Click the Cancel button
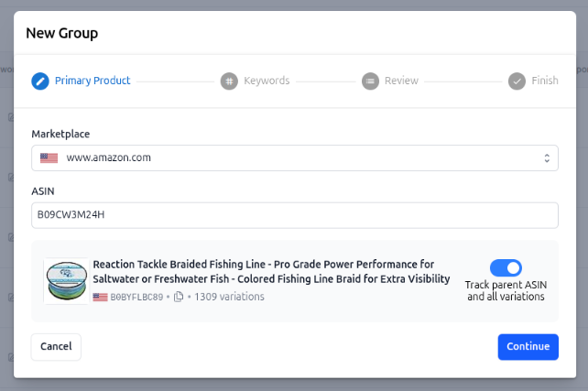Viewport: 588px width, 391px height. point(56,347)
